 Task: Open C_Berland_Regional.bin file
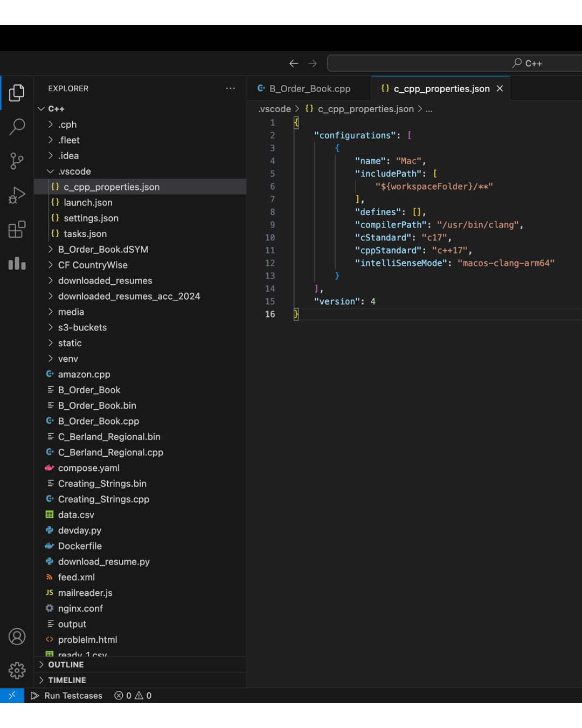[x=140, y=437]
